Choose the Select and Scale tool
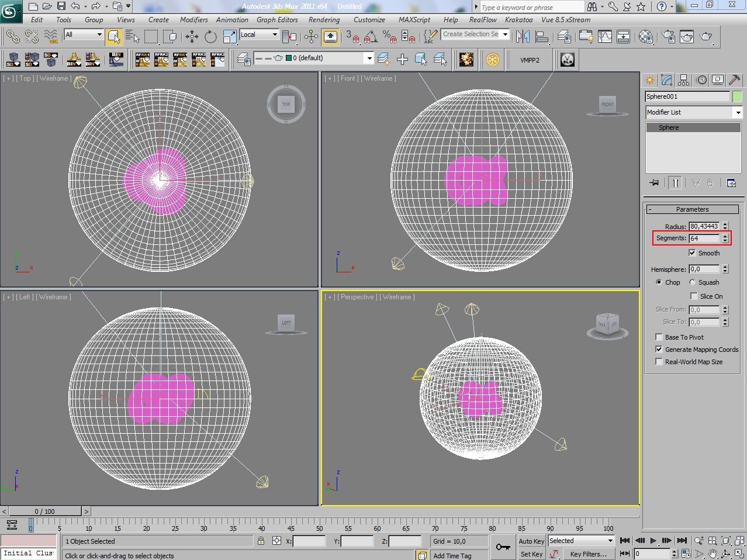The height and width of the screenshot is (560, 747). [229, 37]
